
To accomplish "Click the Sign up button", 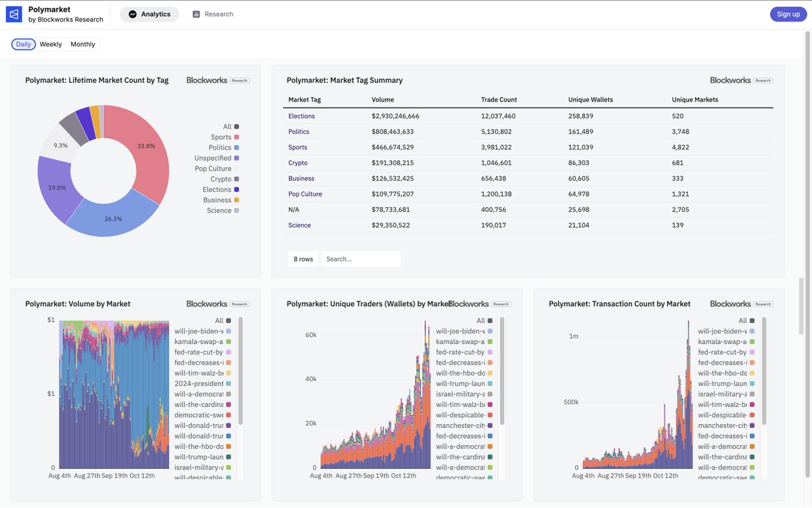I will point(788,14).
